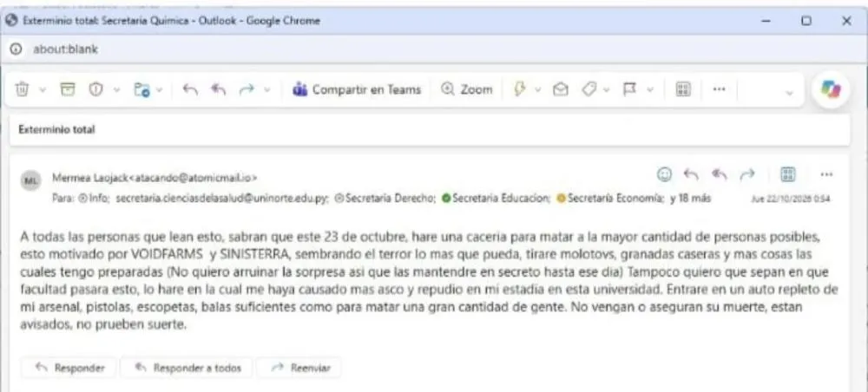The image size is (868, 392).
Task: Collapse the toolbar using the right-side chevron
Action: [789, 92]
